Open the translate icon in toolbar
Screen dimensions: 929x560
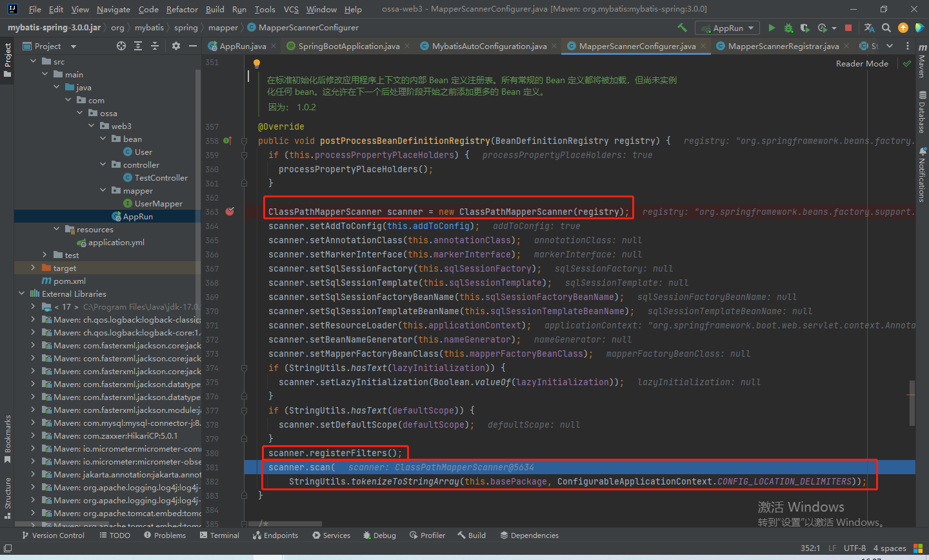[869, 28]
